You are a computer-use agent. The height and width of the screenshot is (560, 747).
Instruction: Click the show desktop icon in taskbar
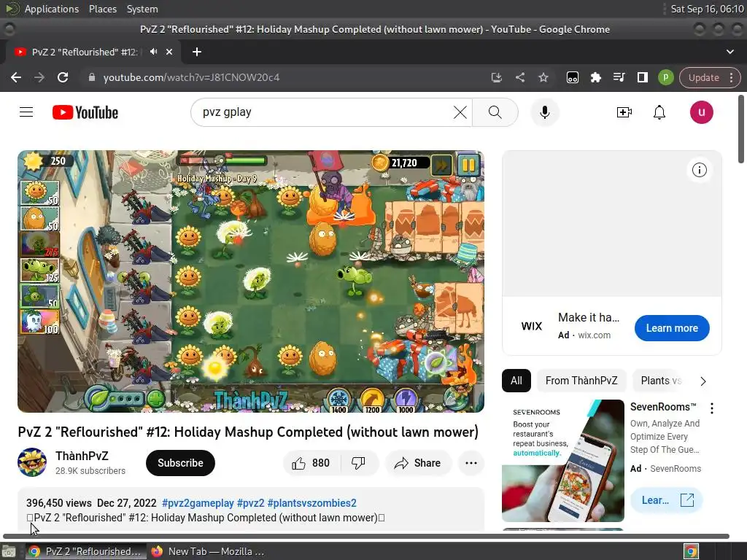pos(9,551)
